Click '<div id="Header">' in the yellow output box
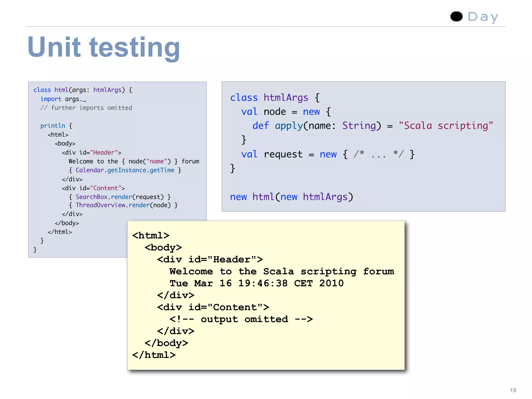Screen dimensions: 532x399 click(210, 260)
